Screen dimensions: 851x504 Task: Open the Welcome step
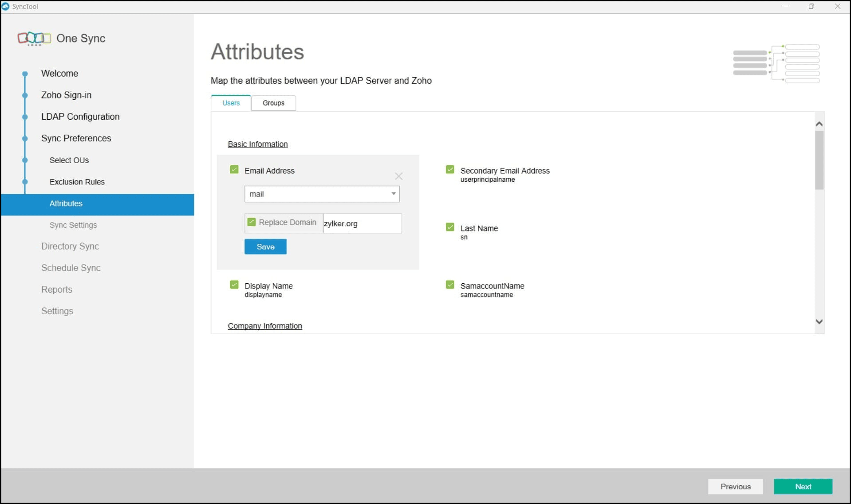click(59, 74)
